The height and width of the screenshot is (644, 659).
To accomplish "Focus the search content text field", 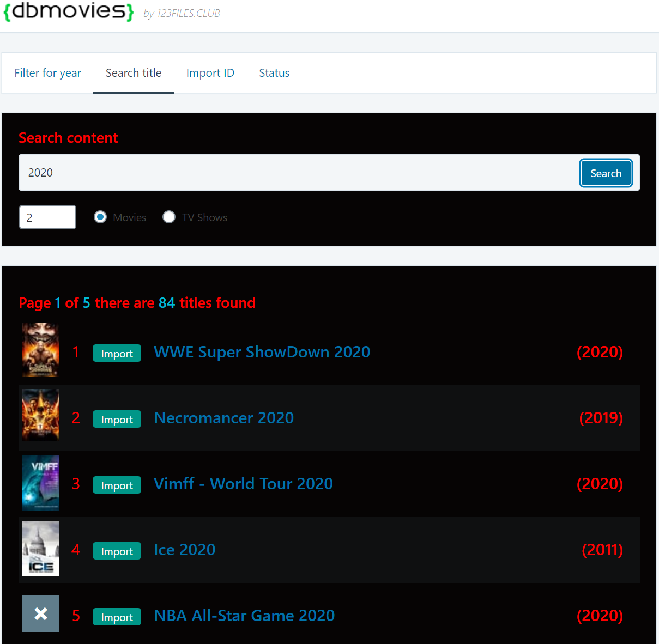I will [x=299, y=173].
